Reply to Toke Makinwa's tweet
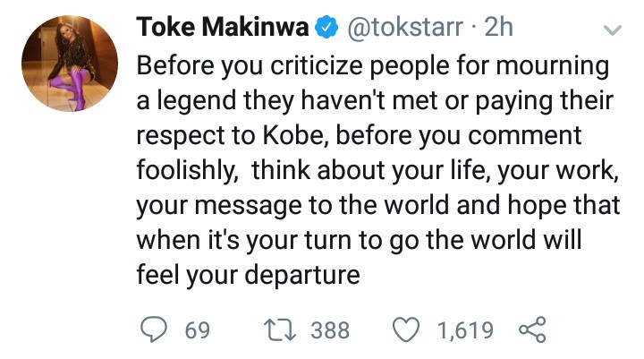Image resolution: width=644 pixels, height=359 pixels. [156, 330]
